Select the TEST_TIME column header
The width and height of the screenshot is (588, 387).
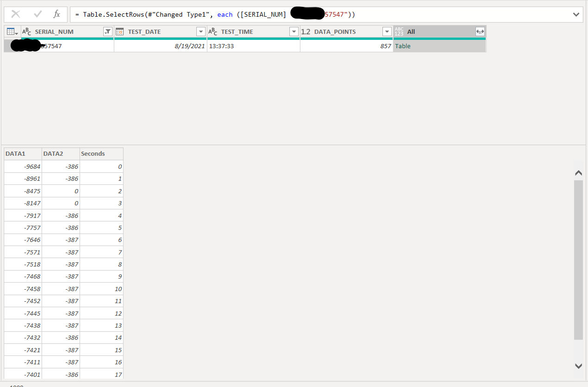click(x=254, y=32)
